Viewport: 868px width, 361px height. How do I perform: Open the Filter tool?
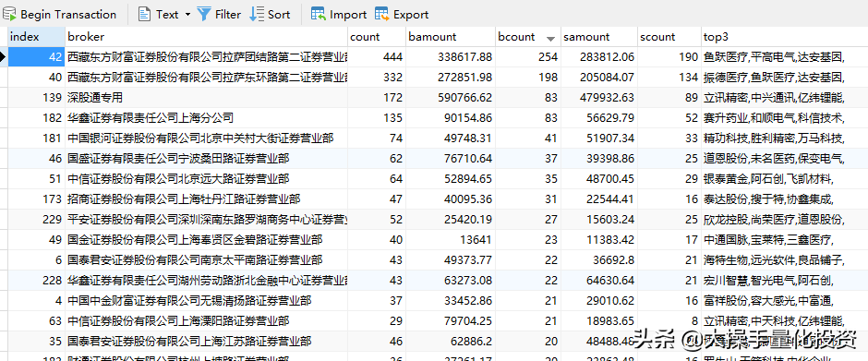point(219,15)
